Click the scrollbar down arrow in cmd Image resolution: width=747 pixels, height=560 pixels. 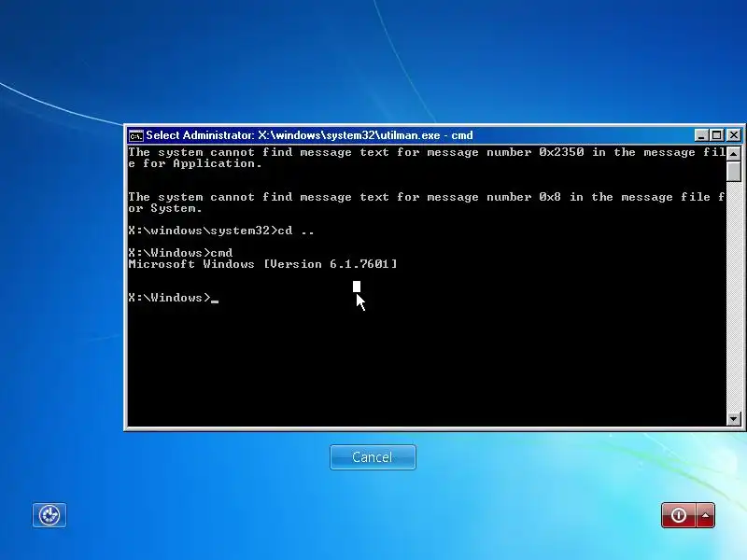coord(734,419)
